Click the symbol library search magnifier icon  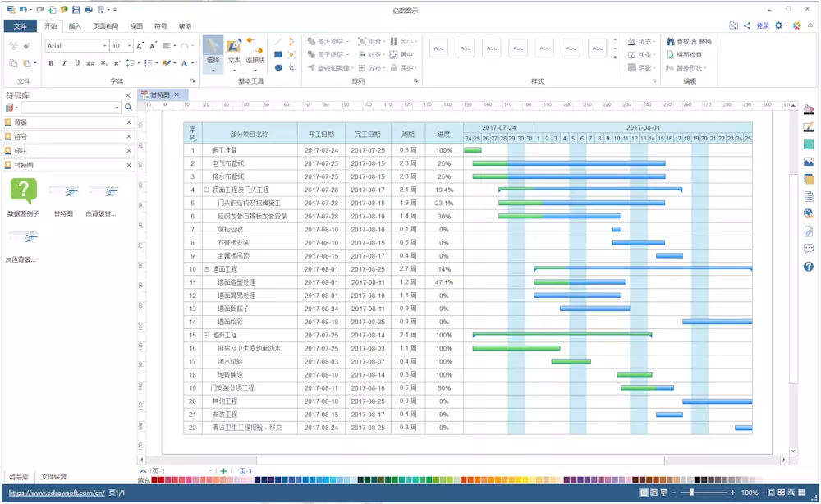click(x=128, y=108)
